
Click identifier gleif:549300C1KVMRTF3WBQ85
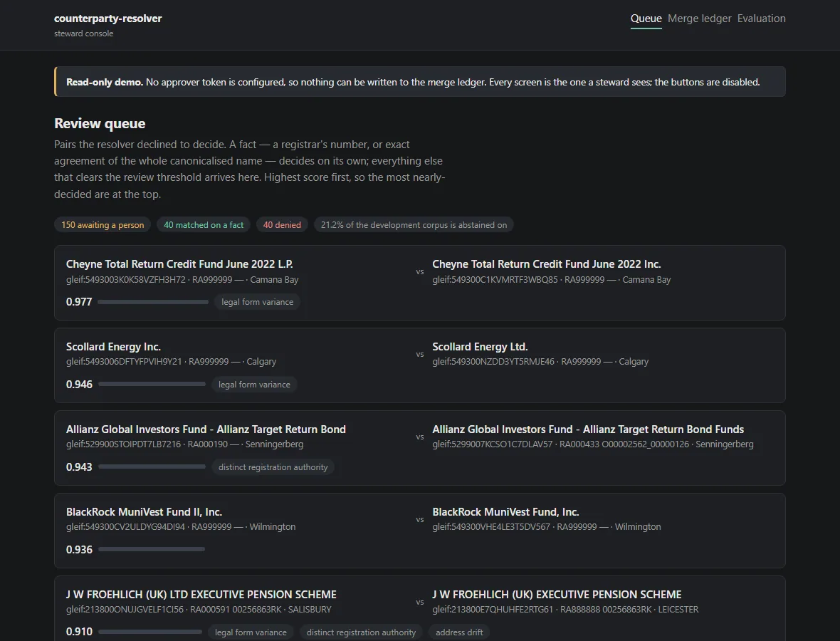495,280
